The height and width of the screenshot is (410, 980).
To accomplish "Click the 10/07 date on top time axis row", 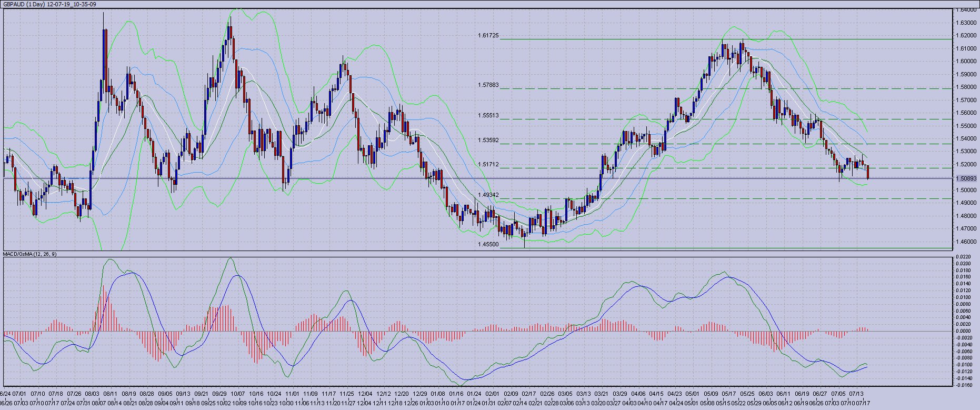I will click(237, 394).
